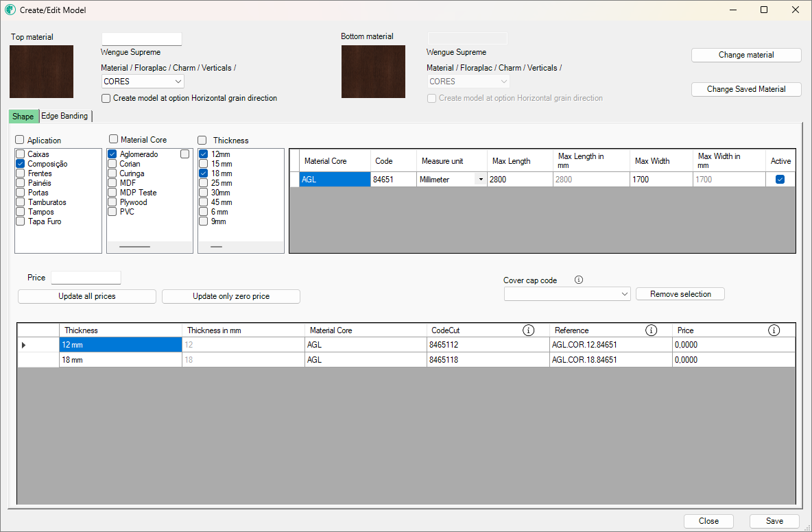Check the Tampos application checkbox
Viewport: 812px width, 532px height.
pos(21,212)
